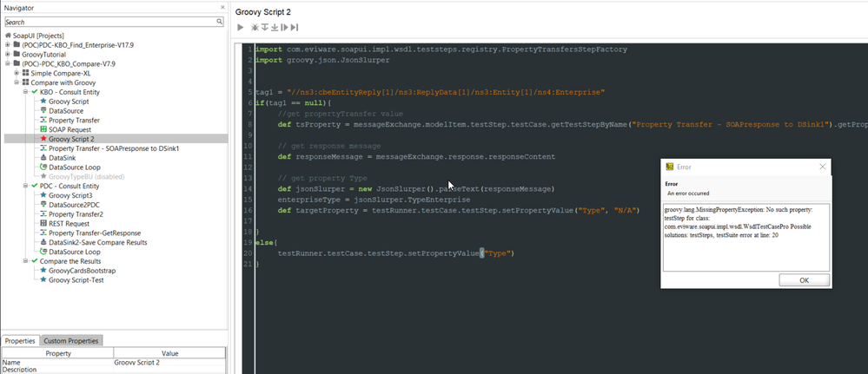Open Property Transfer2 step
This screenshot has height=374, width=868.
(x=76, y=213)
